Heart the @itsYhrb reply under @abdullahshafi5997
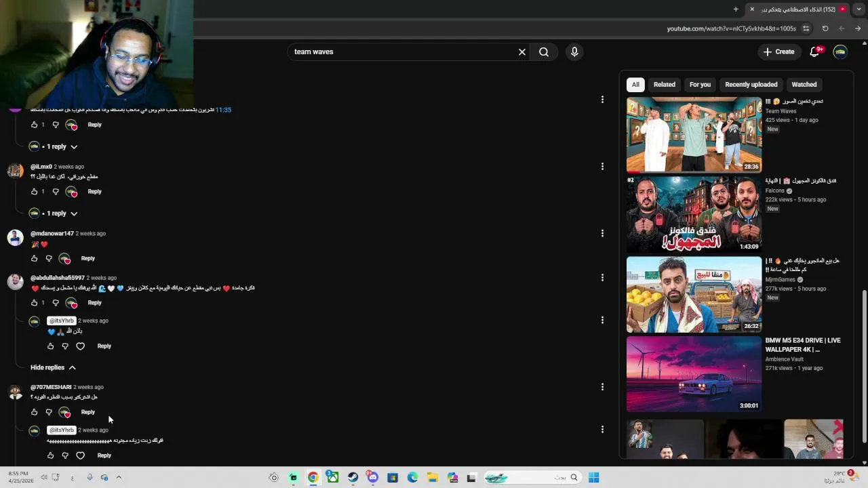This screenshot has height=488, width=868. (x=80, y=346)
